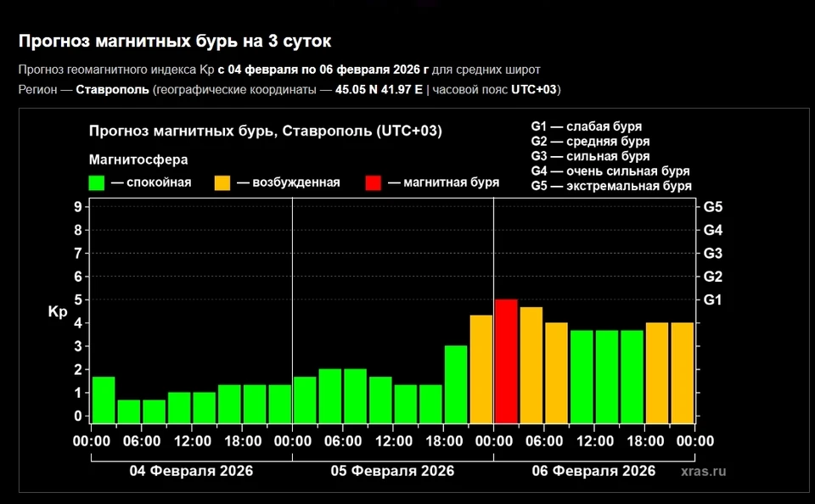Click the last orange bar at 00:00 end of chart
Screen dimensions: 815x504
pos(684,373)
